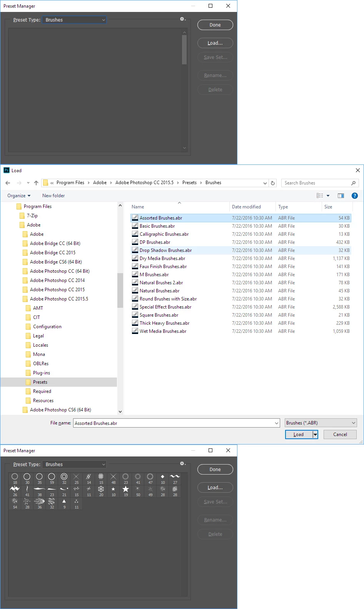The height and width of the screenshot is (609, 364).
Task: Select the snowflake brush sized 20
Action: (101, 491)
